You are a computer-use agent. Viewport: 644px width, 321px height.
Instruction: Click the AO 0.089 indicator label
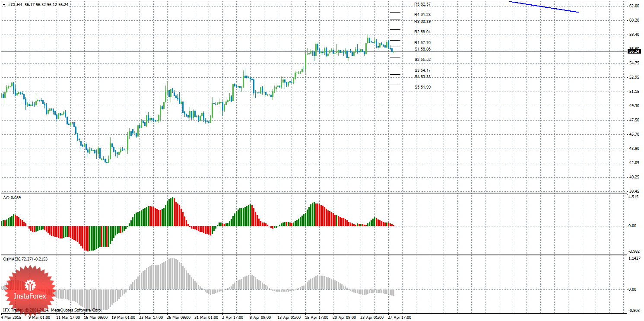[12, 197]
